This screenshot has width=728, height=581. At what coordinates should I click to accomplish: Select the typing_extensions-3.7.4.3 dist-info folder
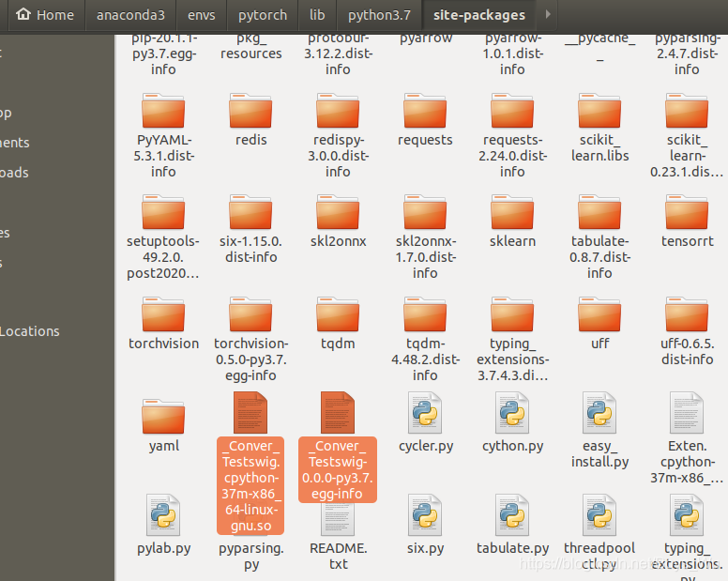(x=512, y=314)
